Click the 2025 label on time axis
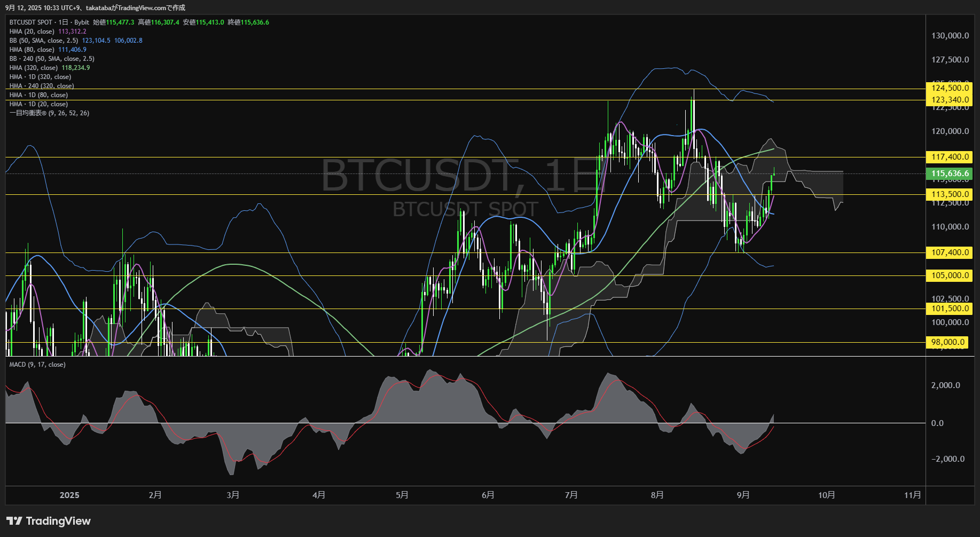The height and width of the screenshot is (537, 980). (69, 495)
